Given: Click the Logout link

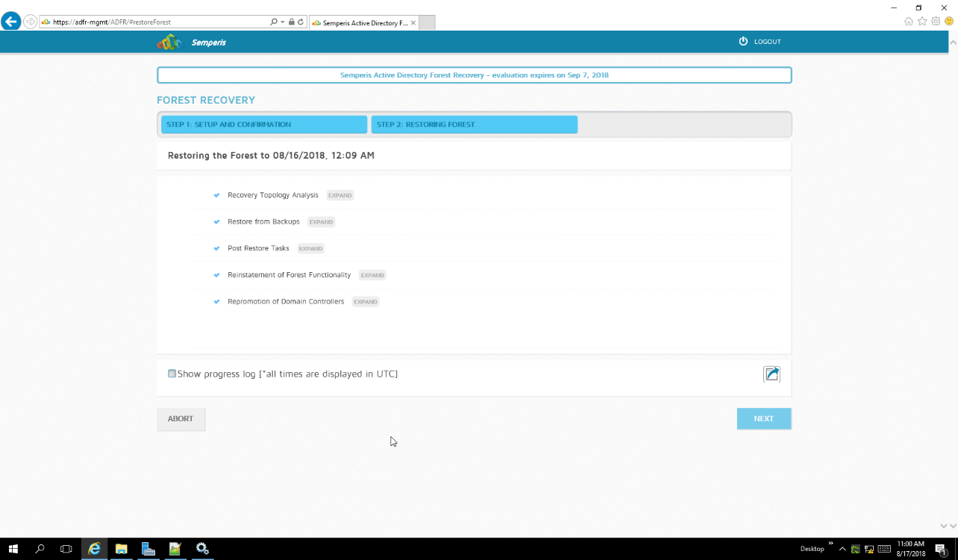Looking at the screenshot, I should [x=767, y=42].
